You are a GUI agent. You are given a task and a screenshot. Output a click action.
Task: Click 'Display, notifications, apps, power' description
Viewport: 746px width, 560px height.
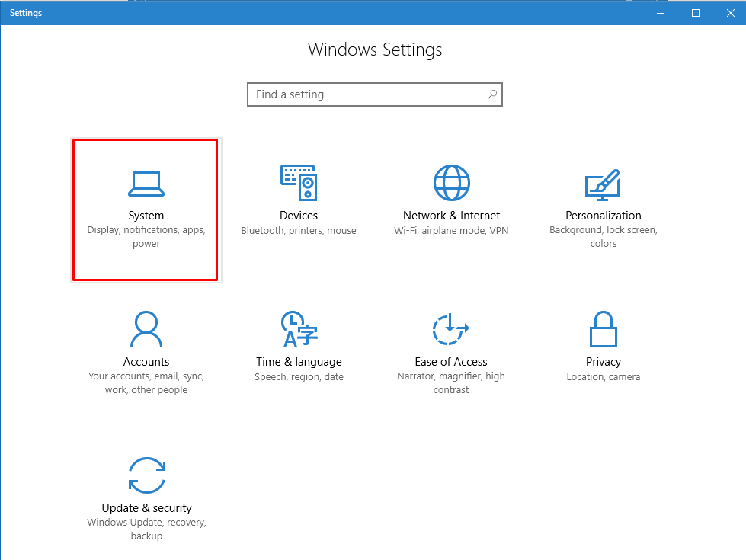[x=146, y=236]
